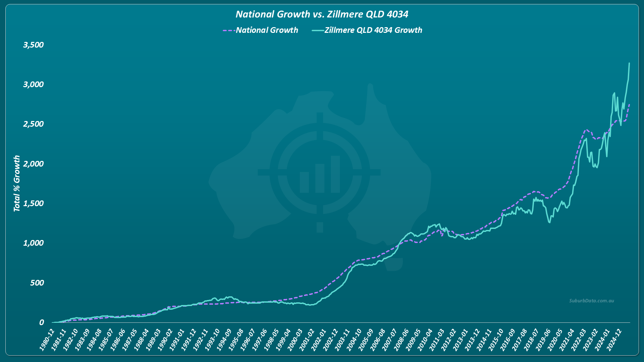The image size is (644, 362).
Task: Click the 1995-08 x-axis date label
Action: [235, 340]
